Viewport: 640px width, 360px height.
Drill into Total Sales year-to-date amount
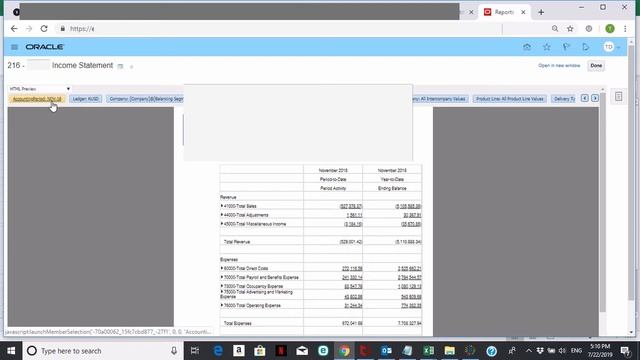pos(408,206)
